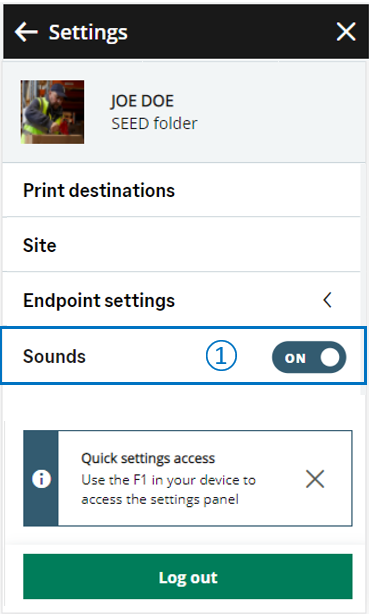Click the Settings header title
369x614 pixels.
88,33
